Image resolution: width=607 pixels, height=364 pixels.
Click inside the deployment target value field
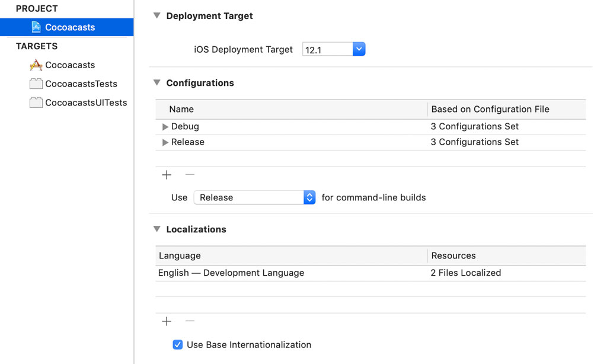326,49
